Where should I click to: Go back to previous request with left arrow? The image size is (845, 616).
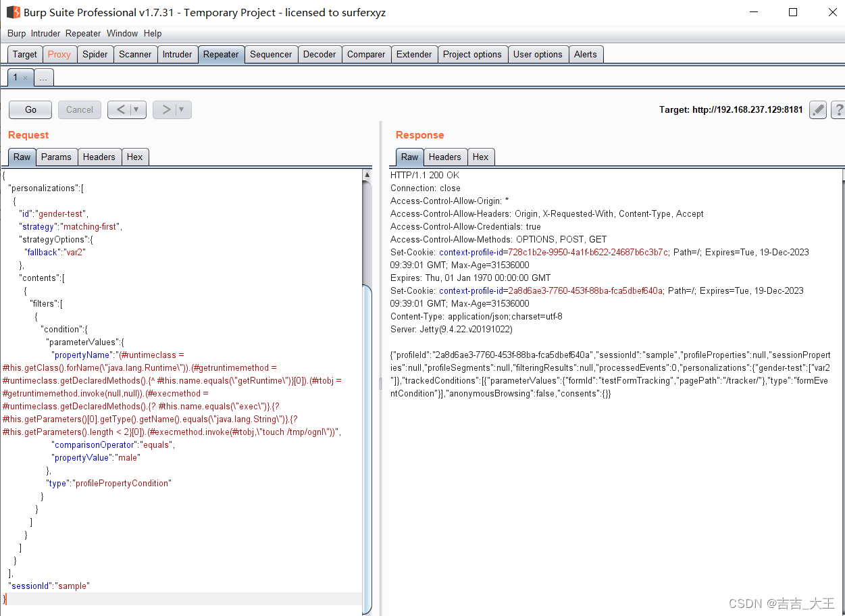click(x=120, y=109)
